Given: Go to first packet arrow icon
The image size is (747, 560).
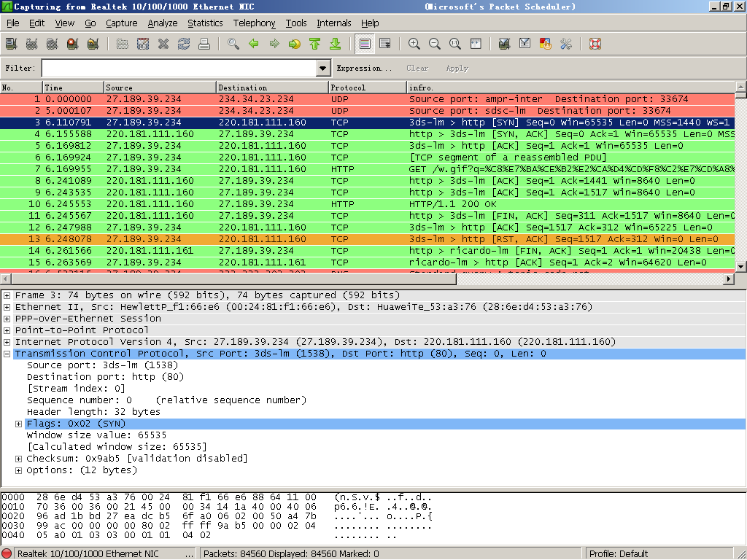Looking at the screenshot, I should coord(315,44).
